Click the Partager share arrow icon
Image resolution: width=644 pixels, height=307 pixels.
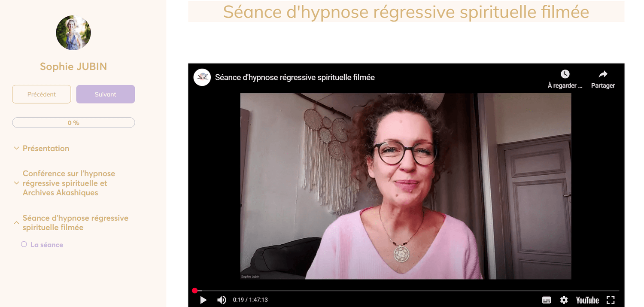pyautogui.click(x=603, y=74)
